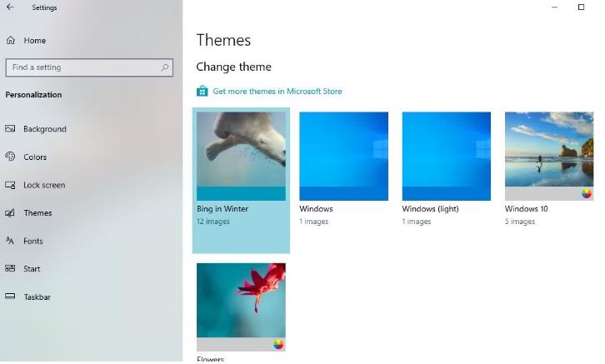Open Lock screen settings
This screenshot has height=364, width=605.
click(x=44, y=185)
